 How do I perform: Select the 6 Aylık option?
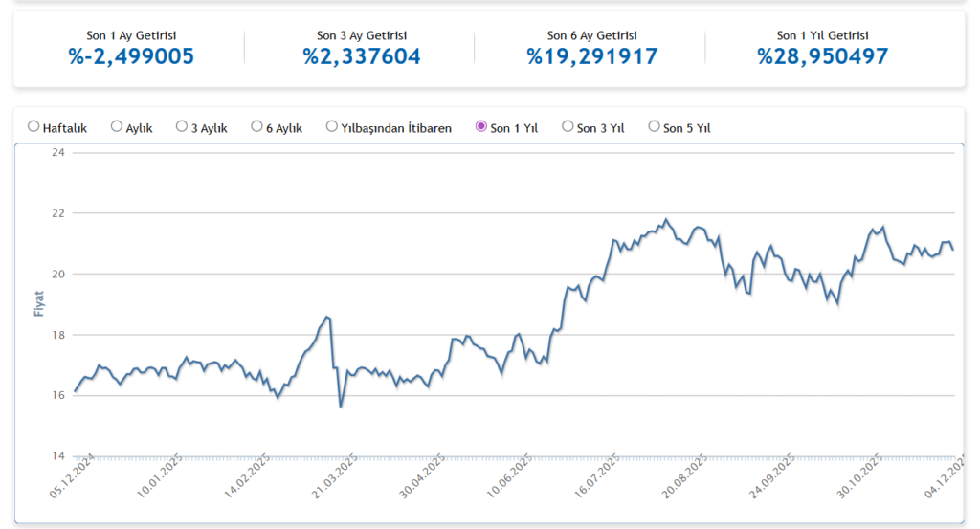click(x=257, y=126)
